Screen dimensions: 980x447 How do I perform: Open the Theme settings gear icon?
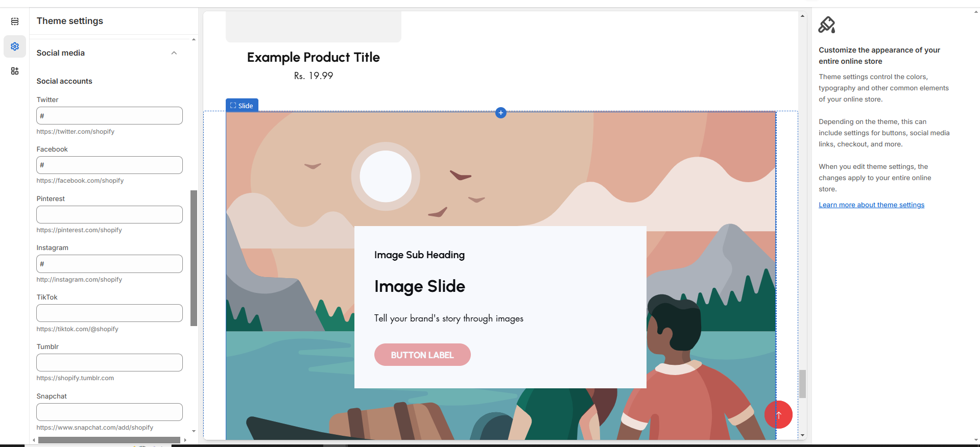click(x=15, y=46)
